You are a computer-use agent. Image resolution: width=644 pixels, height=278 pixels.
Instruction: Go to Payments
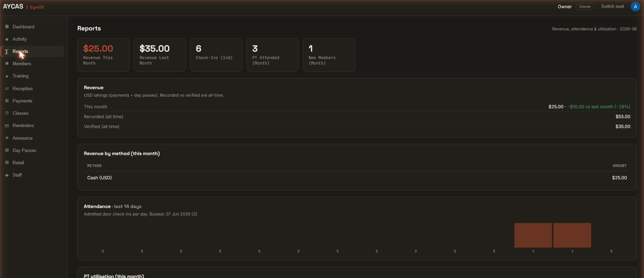click(32, 101)
